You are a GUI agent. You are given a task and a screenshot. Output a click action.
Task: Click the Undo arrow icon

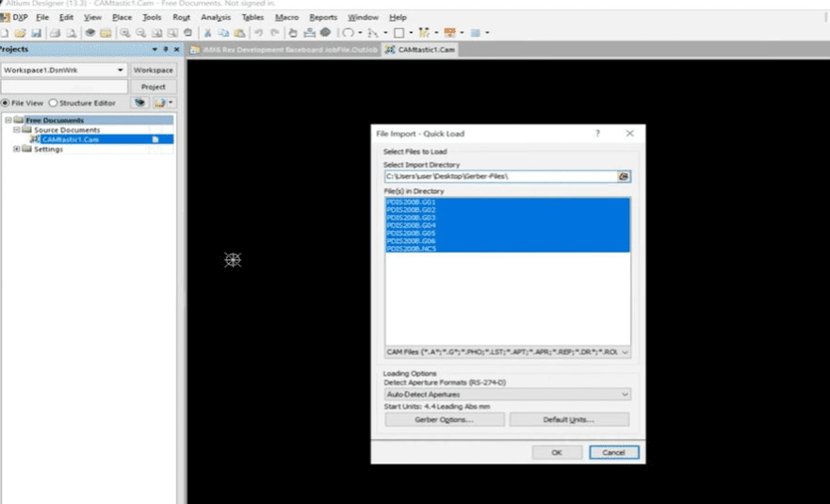click(258, 33)
